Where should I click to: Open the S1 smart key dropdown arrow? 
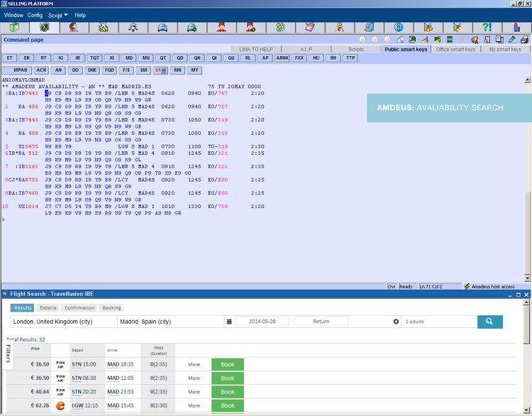[x=164, y=70]
